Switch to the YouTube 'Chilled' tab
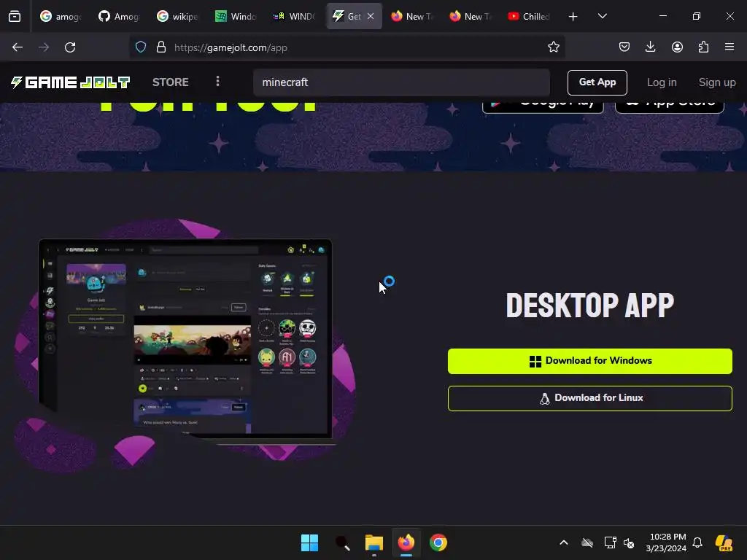The height and width of the screenshot is (560, 747). [x=528, y=16]
